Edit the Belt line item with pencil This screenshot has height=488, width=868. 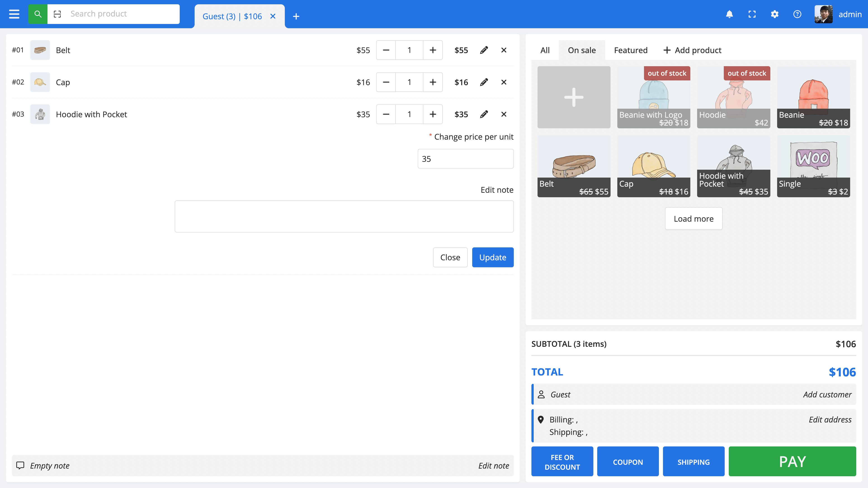point(484,50)
